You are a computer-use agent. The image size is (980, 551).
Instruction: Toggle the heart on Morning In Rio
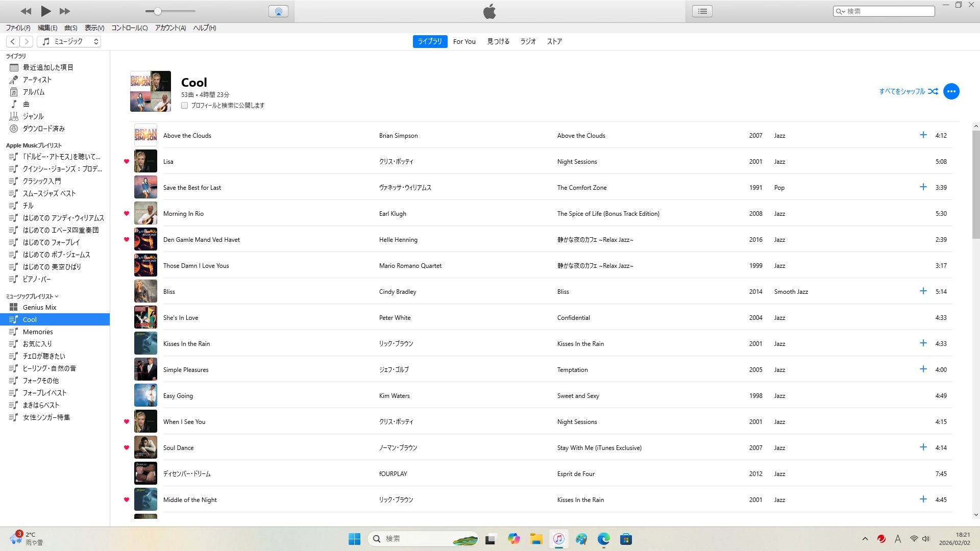(127, 213)
